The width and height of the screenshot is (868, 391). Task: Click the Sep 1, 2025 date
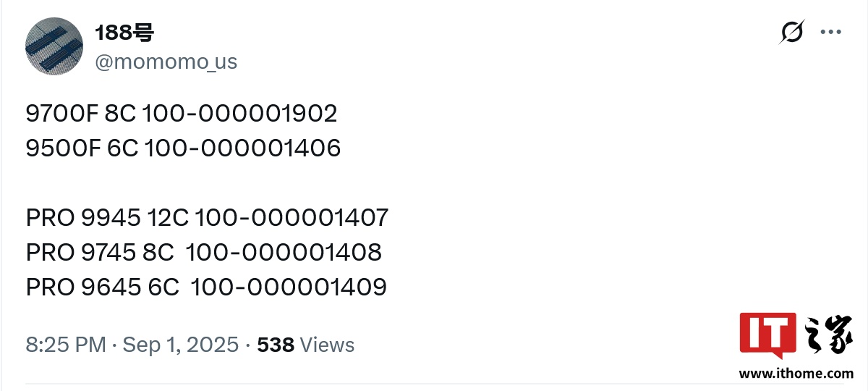(x=181, y=345)
